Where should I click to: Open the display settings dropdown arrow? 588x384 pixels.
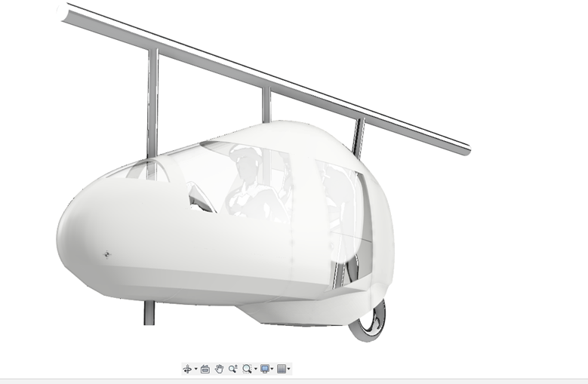[272, 370]
